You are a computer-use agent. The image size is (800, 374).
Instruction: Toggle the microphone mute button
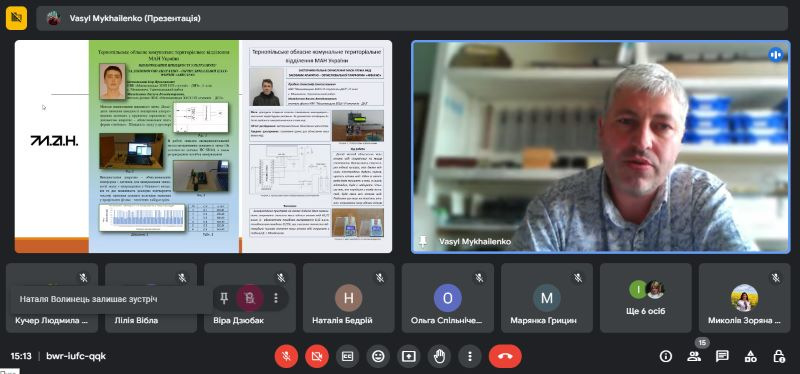click(286, 356)
